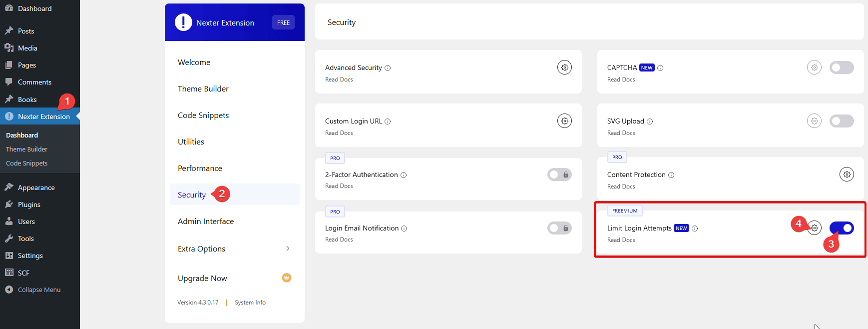Open Read Docs under Custom Login URL

point(339,133)
